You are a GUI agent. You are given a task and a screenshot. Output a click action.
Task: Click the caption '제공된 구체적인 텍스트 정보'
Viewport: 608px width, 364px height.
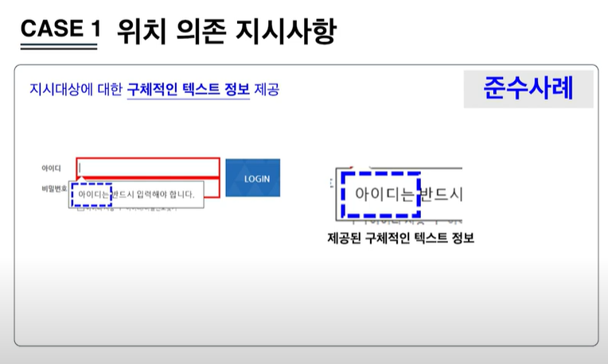(x=401, y=238)
